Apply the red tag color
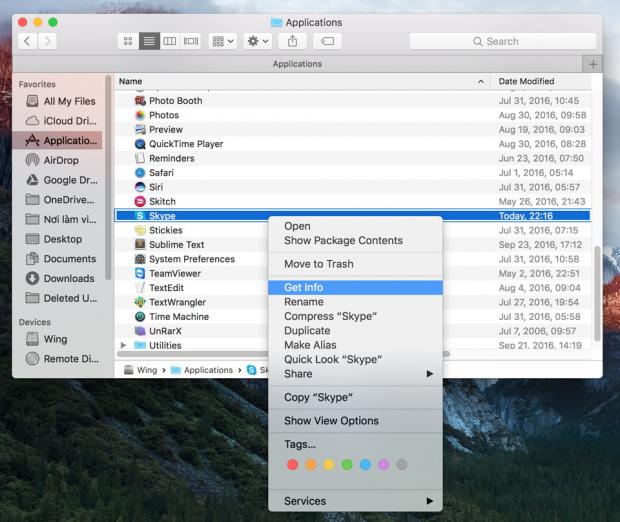 [293, 465]
